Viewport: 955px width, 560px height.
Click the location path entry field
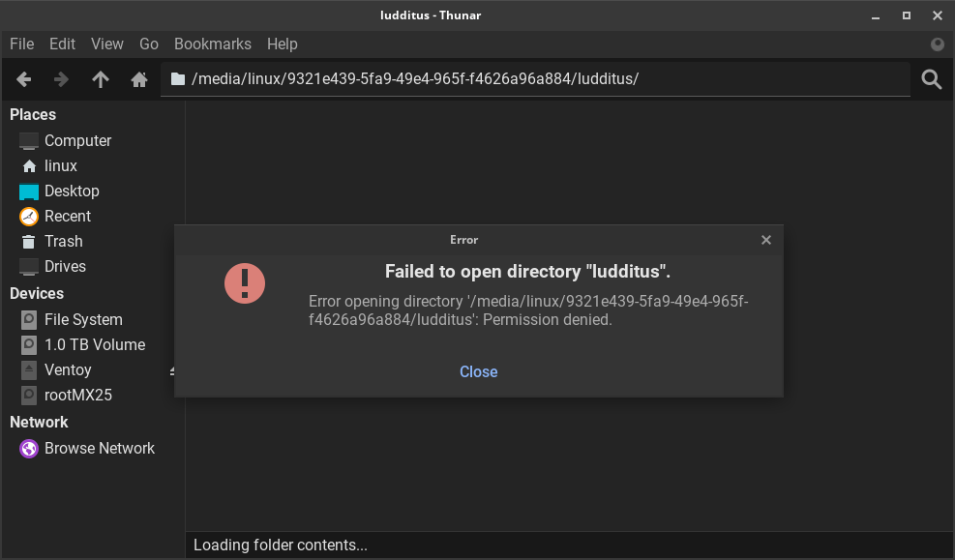(x=542, y=79)
